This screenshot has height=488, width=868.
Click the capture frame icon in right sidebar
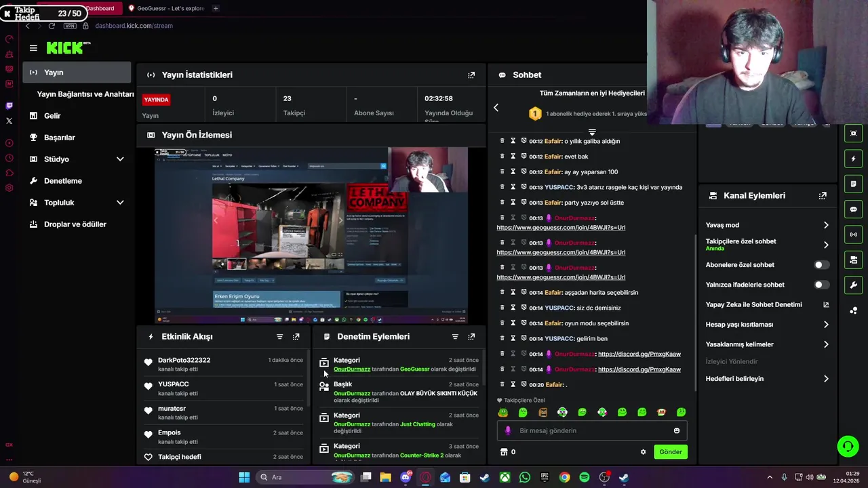854,133
